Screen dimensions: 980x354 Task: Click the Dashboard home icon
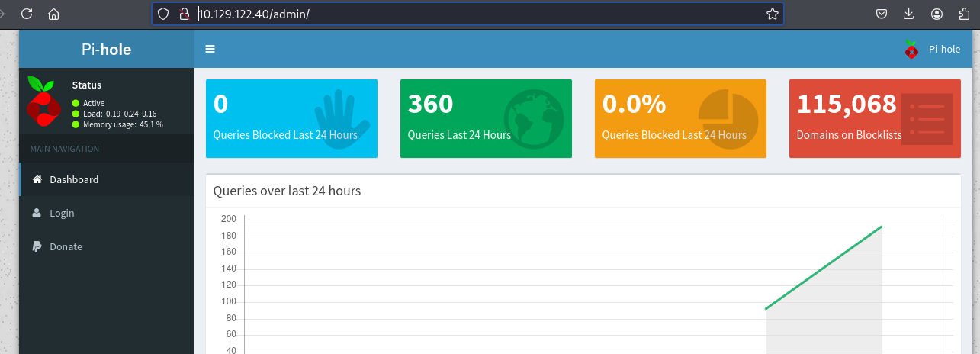37,179
